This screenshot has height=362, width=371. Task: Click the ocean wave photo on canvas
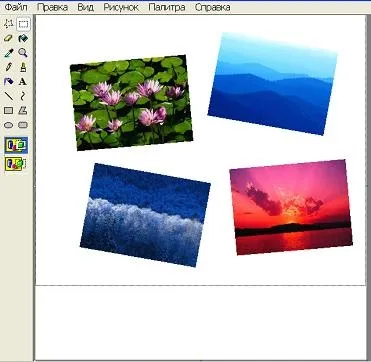145,215
